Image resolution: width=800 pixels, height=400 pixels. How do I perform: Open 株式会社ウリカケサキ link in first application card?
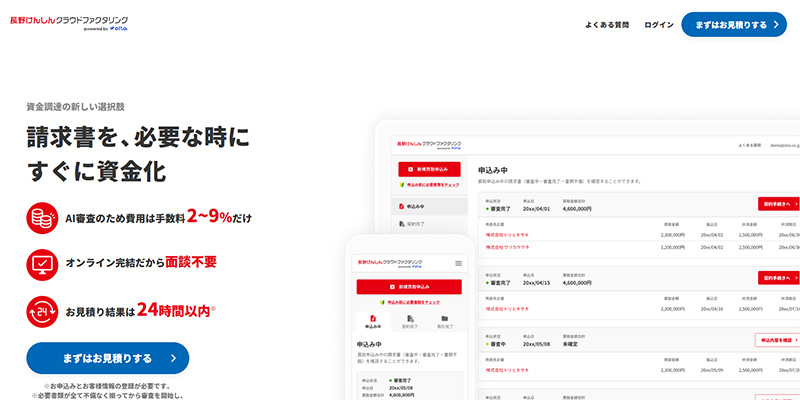coord(508,247)
